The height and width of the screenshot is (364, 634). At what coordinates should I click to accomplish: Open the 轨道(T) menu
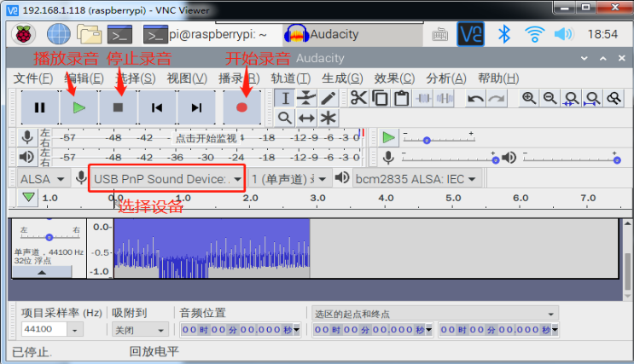290,78
